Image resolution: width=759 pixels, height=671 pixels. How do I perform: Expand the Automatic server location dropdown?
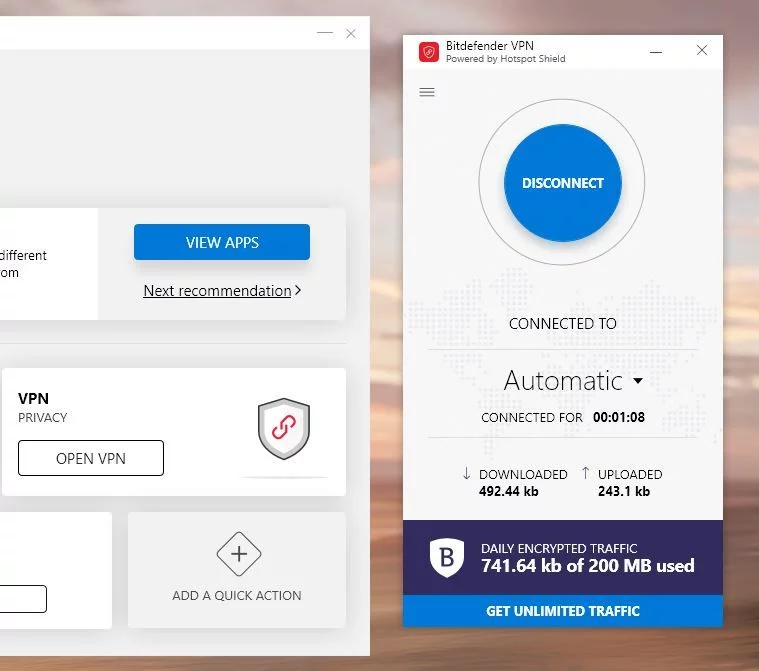point(573,381)
